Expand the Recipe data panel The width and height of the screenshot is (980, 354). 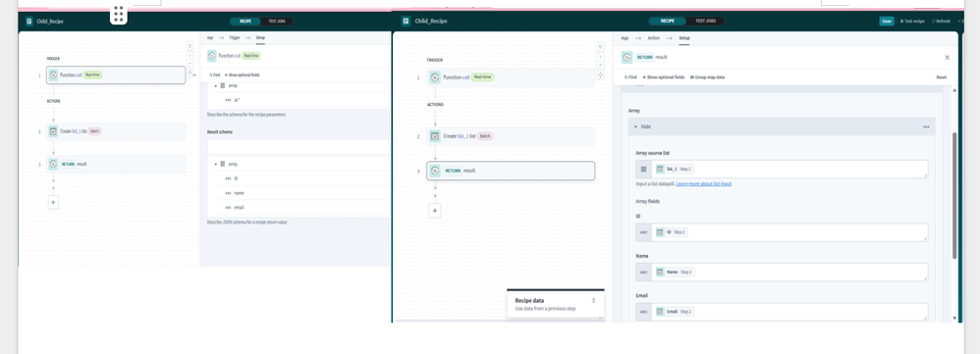593,300
